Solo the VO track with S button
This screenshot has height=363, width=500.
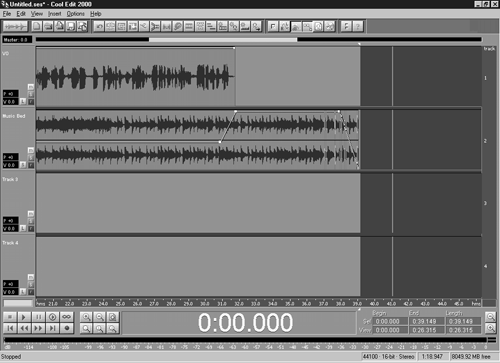tap(31, 94)
